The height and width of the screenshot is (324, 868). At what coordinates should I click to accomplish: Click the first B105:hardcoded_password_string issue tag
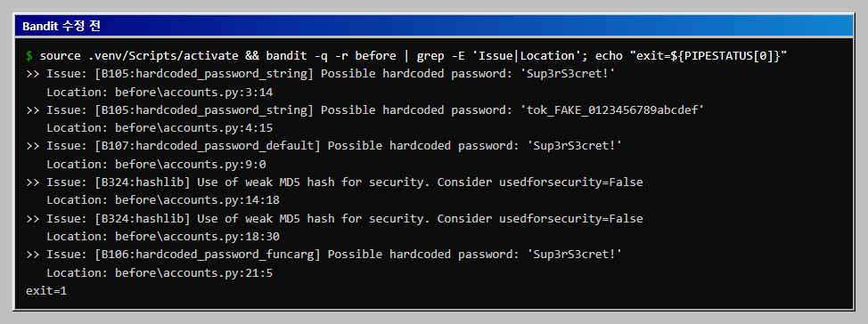pos(204,74)
